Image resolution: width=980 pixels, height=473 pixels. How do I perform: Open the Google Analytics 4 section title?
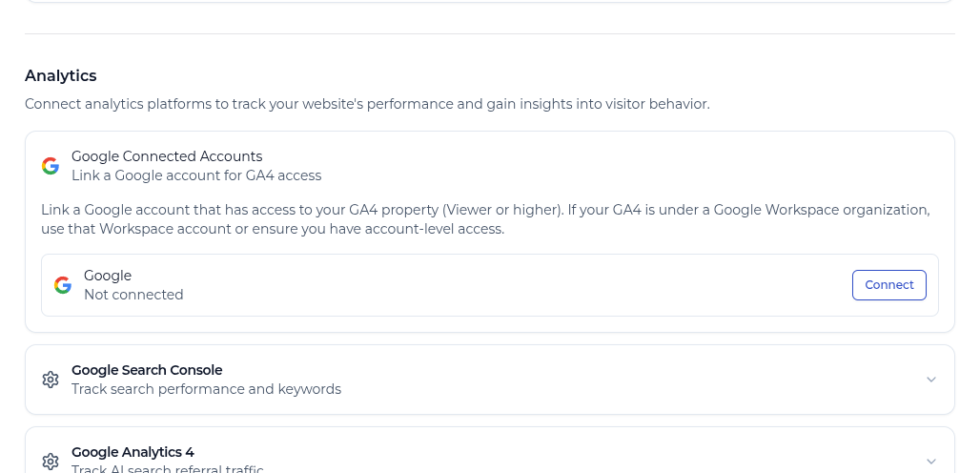click(133, 452)
